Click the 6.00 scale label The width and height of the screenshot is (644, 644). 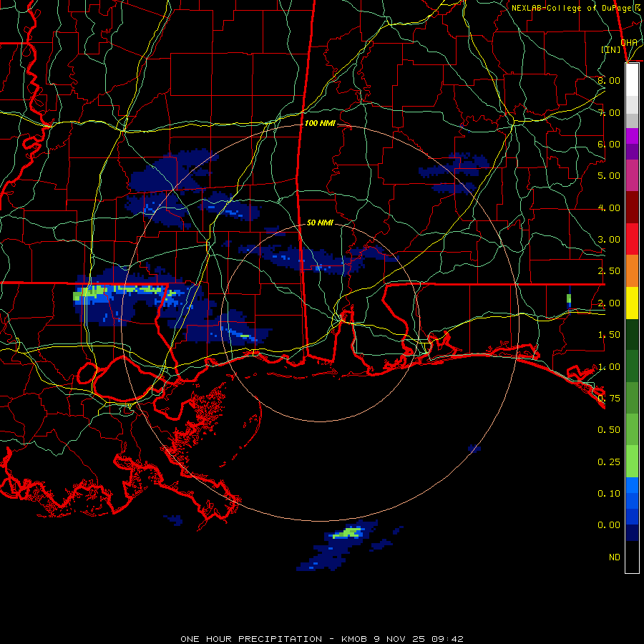[x=609, y=144]
